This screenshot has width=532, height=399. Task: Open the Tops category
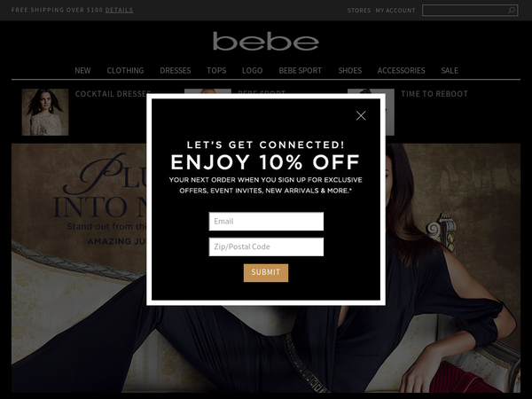coord(216,71)
